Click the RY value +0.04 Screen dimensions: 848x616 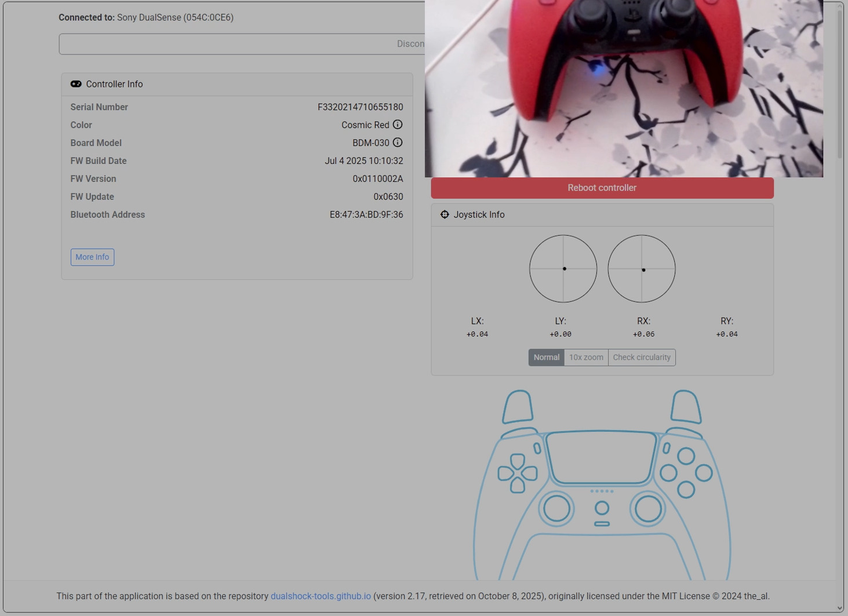(727, 334)
